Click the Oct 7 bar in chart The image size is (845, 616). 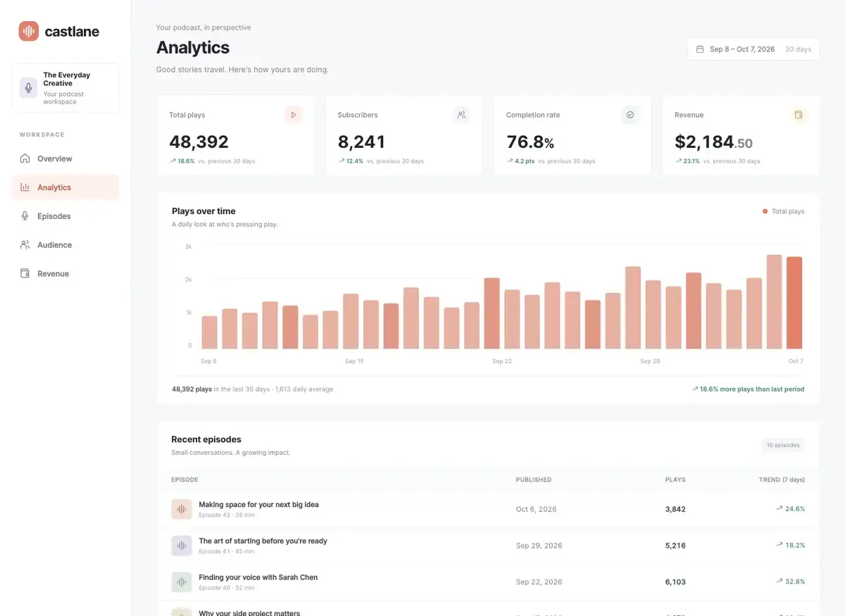point(794,303)
